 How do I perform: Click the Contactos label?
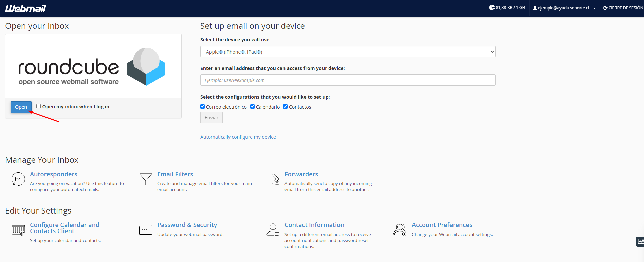(x=300, y=107)
